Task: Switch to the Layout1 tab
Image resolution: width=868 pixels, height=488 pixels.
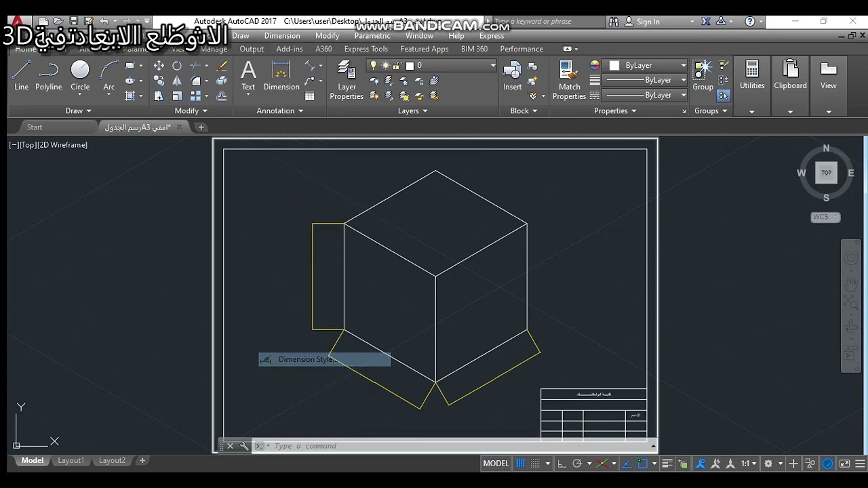Action: (71, 460)
